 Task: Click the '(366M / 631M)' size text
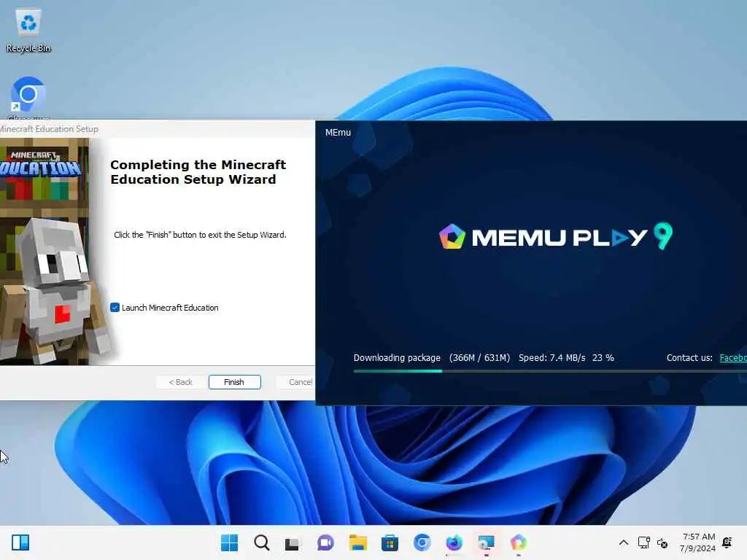[x=479, y=357]
